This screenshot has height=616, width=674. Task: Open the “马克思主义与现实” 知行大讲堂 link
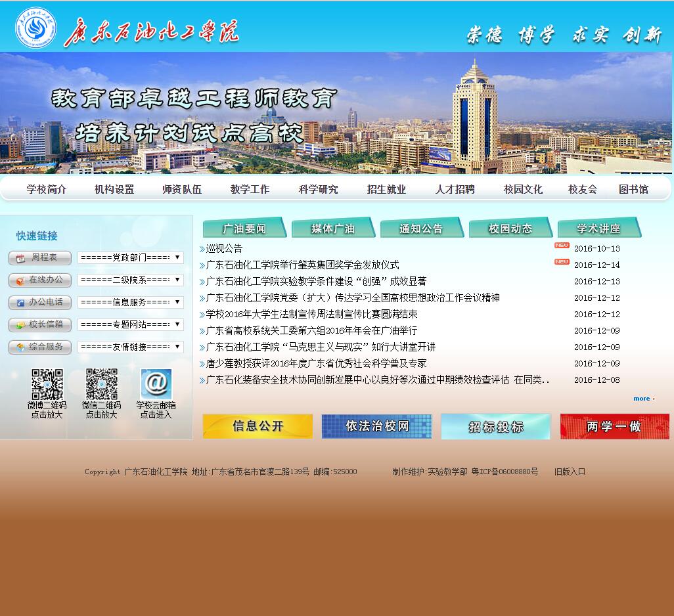coord(321,347)
